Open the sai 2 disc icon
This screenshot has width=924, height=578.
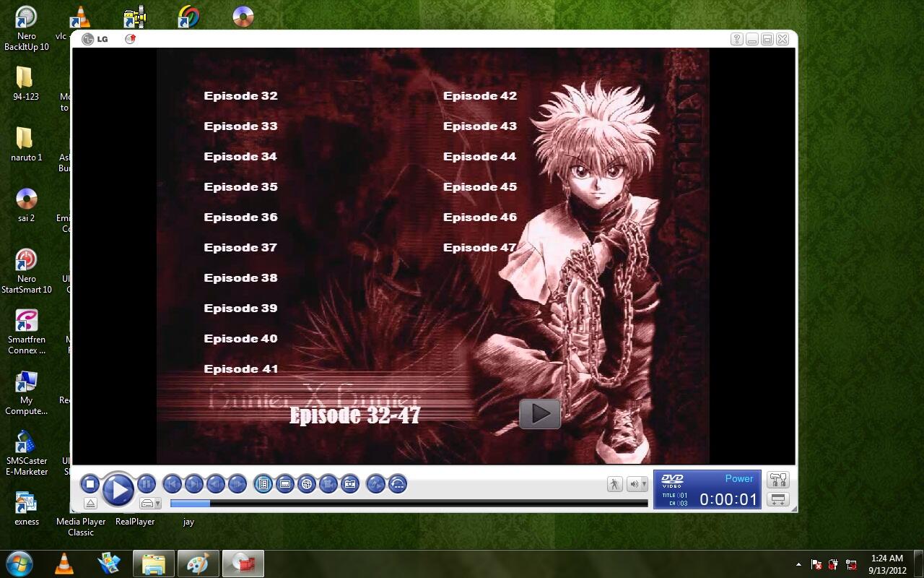click(x=26, y=204)
